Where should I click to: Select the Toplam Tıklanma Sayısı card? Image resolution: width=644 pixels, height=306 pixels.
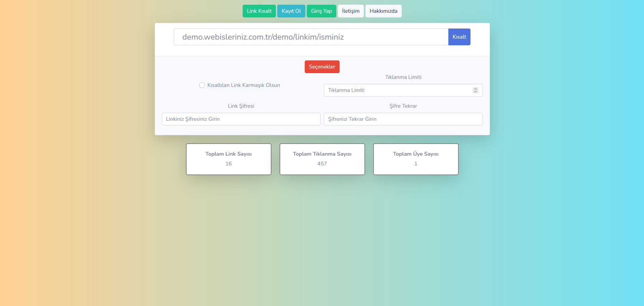(x=322, y=159)
